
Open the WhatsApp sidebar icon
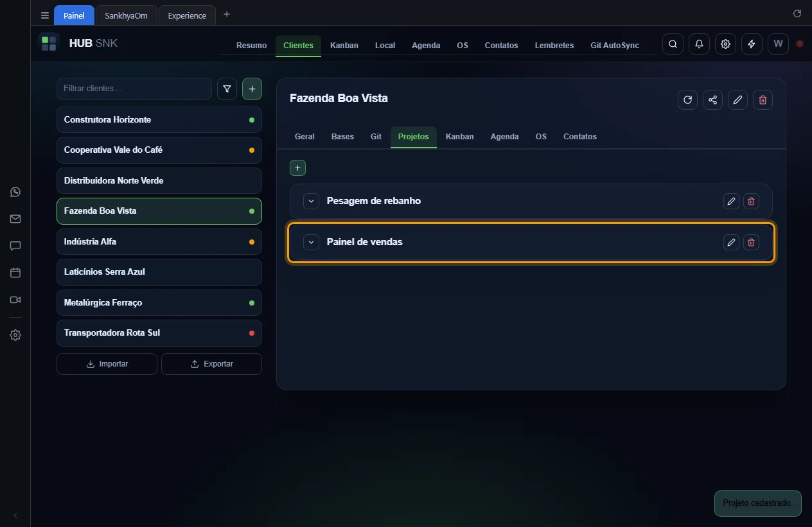pos(15,192)
